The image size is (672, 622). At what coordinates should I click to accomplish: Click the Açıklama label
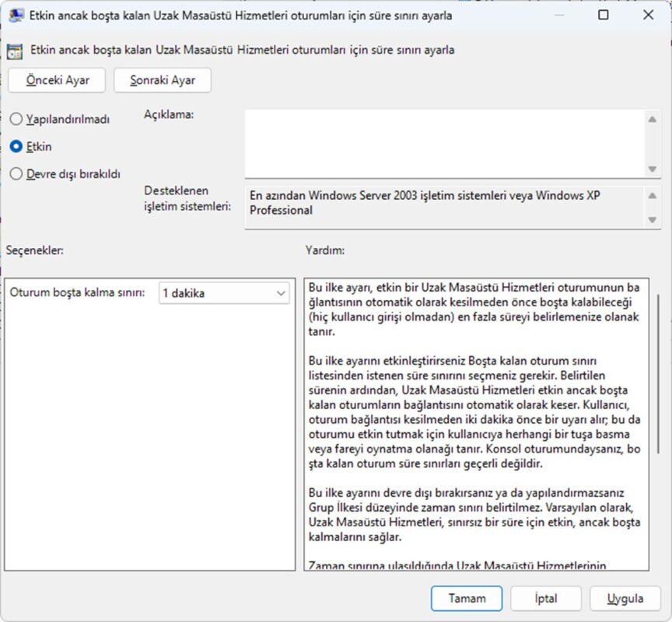[x=169, y=115]
